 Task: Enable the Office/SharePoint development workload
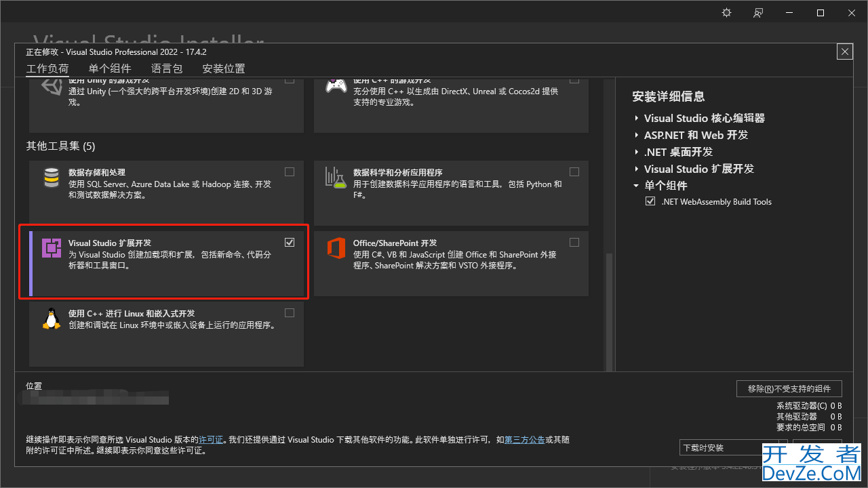pyautogui.click(x=574, y=243)
